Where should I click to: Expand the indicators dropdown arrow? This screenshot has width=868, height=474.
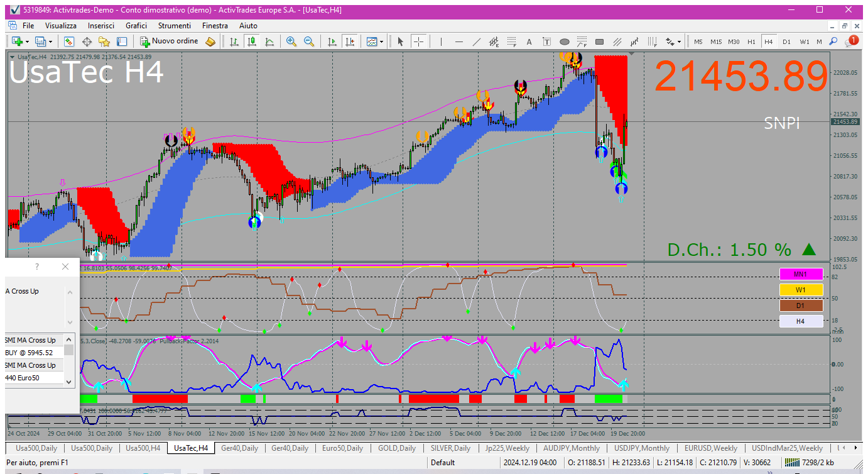pyautogui.click(x=382, y=41)
